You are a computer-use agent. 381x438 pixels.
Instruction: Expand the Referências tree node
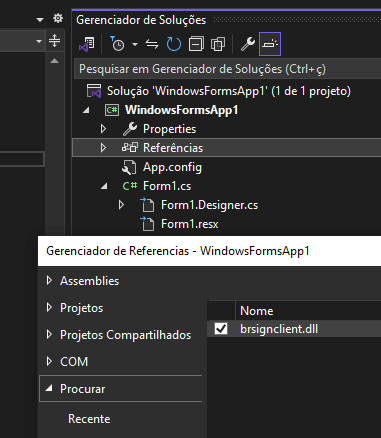coord(103,148)
